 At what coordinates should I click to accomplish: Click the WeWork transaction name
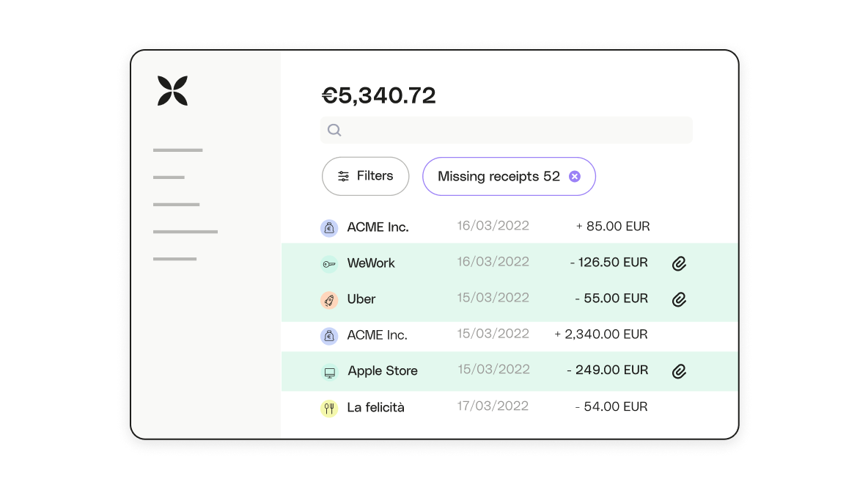click(x=371, y=263)
